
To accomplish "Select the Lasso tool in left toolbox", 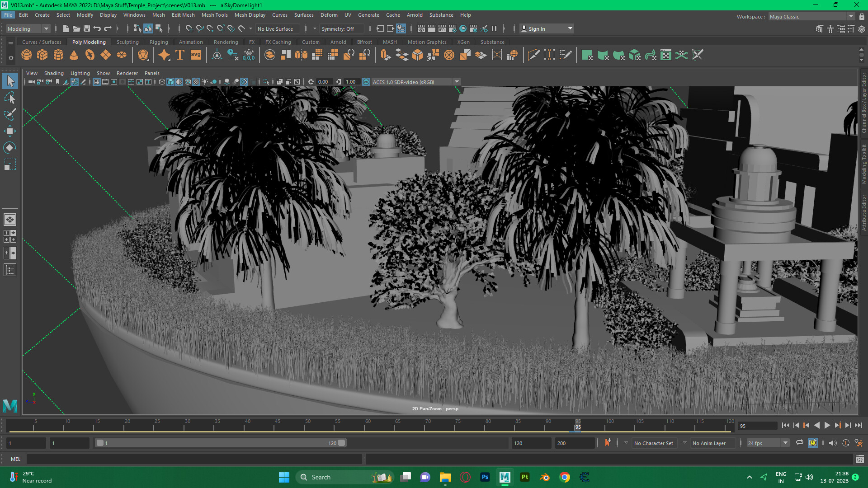I will (10, 98).
